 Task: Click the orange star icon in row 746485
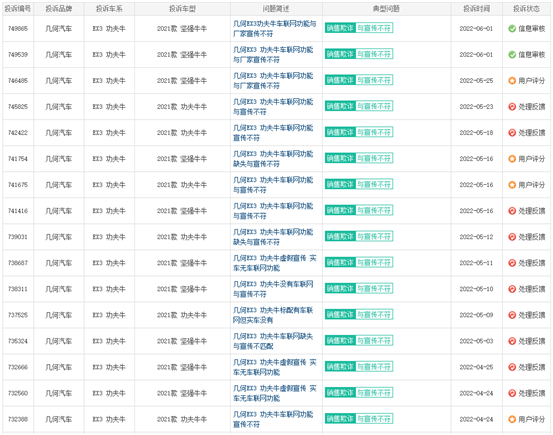click(512, 81)
